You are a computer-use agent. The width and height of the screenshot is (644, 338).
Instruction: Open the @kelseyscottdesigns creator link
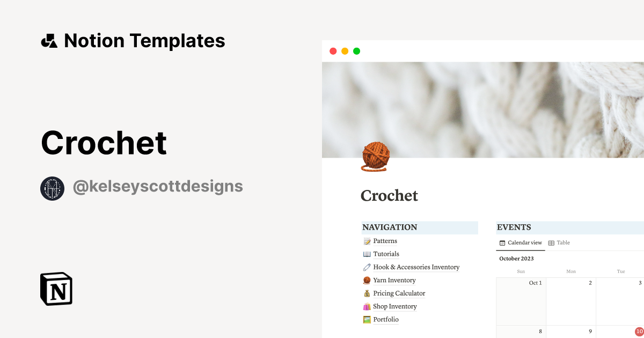(158, 186)
